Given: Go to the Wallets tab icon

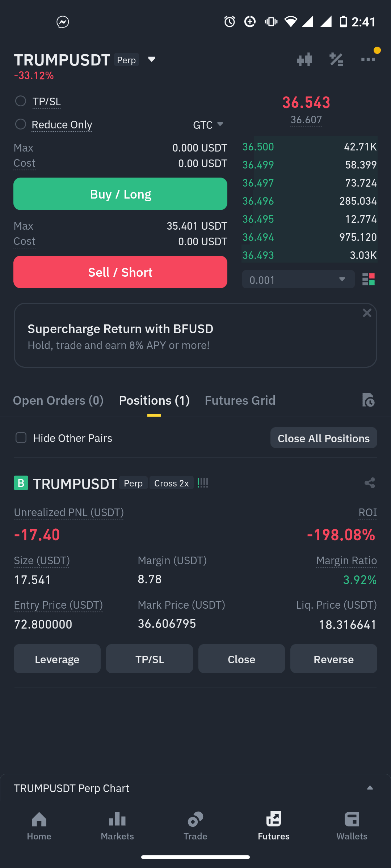Looking at the screenshot, I should point(352,819).
